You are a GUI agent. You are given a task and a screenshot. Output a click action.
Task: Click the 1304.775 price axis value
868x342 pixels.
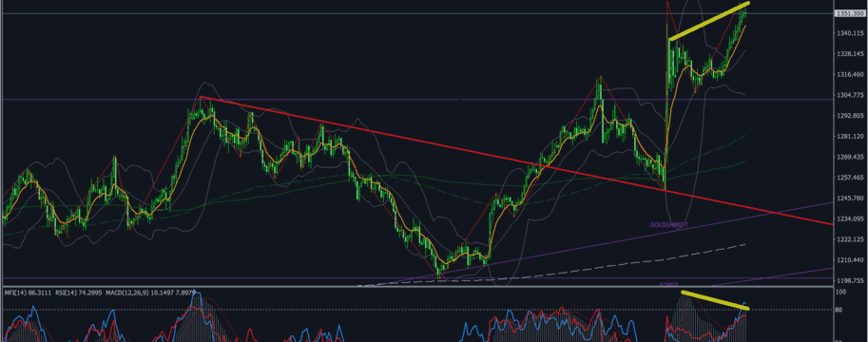point(849,95)
